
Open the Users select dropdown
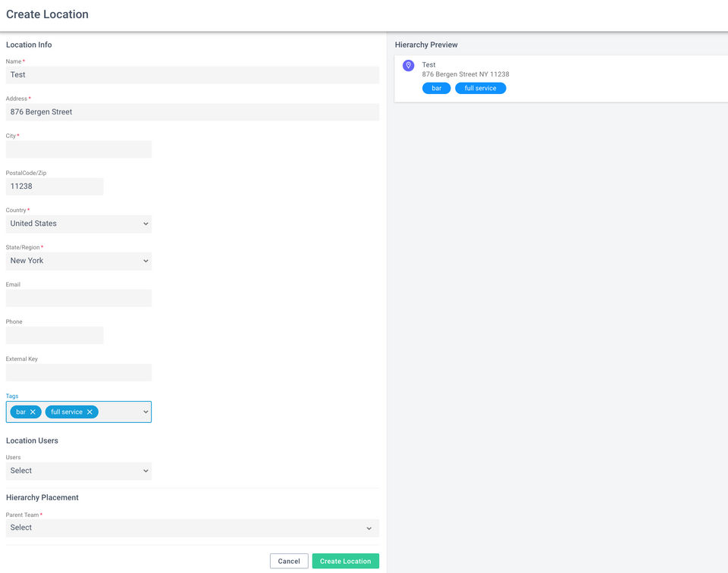coord(79,471)
